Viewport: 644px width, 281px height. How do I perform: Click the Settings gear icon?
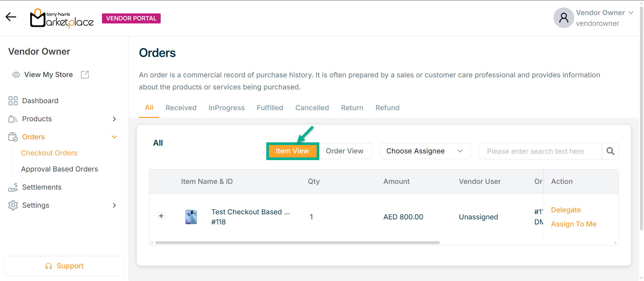[13, 205]
